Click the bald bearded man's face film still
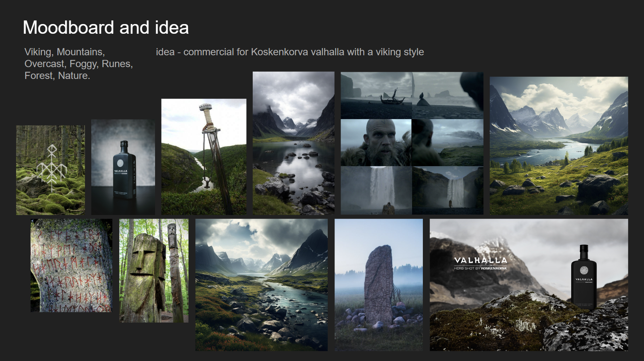This screenshot has width=644, height=361. (x=376, y=142)
